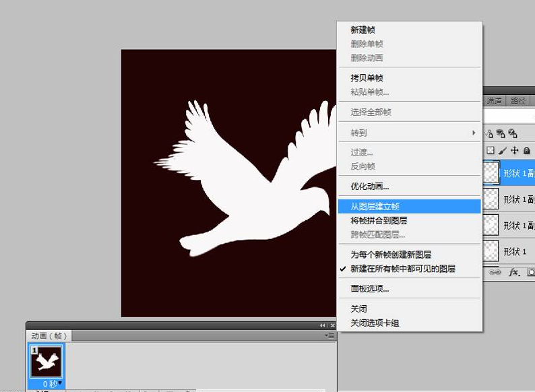Lock all padlock icon
The height and width of the screenshot is (392, 535).
(x=527, y=150)
